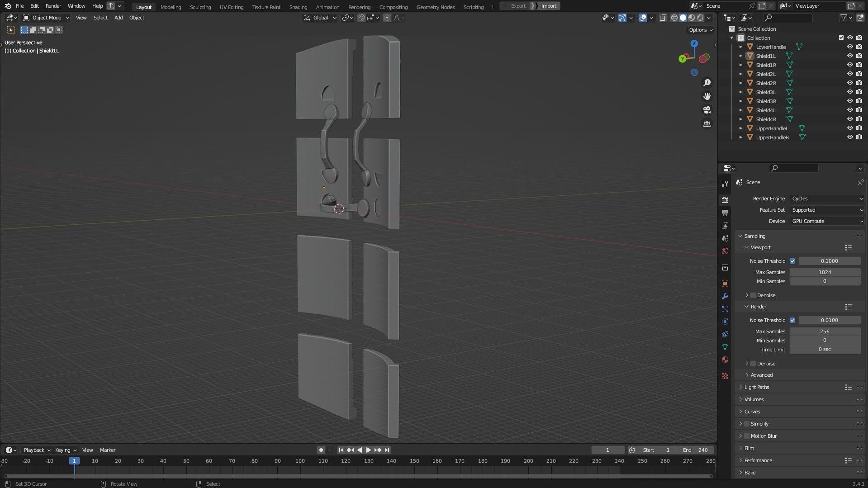The image size is (868, 488).
Task: Open the View Layer properties icon
Action: tap(725, 225)
